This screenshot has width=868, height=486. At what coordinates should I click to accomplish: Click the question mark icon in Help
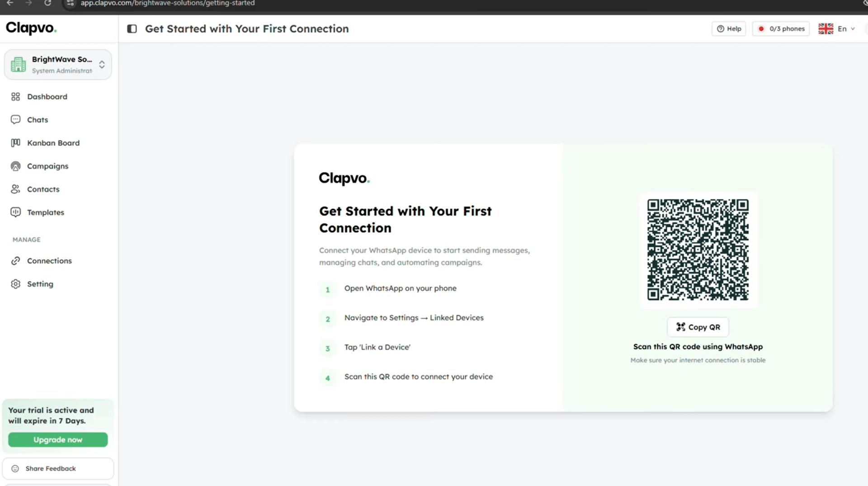pyautogui.click(x=721, y=28)
